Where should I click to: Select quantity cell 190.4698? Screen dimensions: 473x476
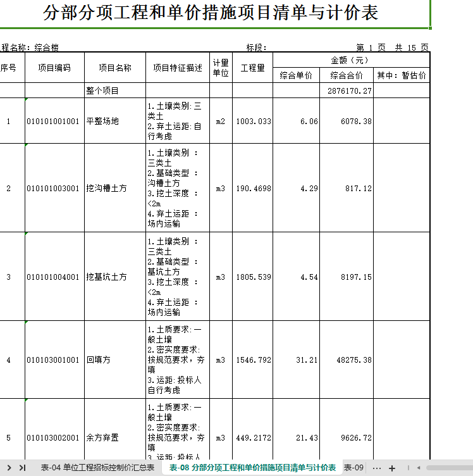click(252, 188)
